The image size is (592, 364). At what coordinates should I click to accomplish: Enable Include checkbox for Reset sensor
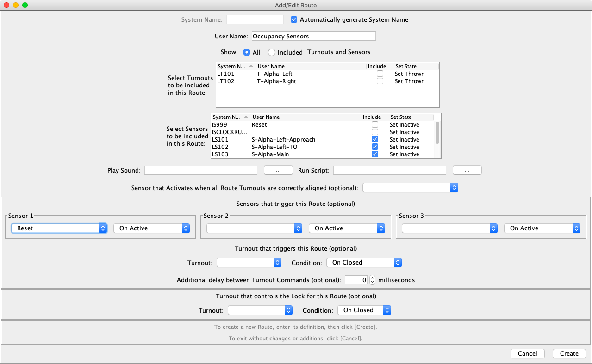point(375,124)
